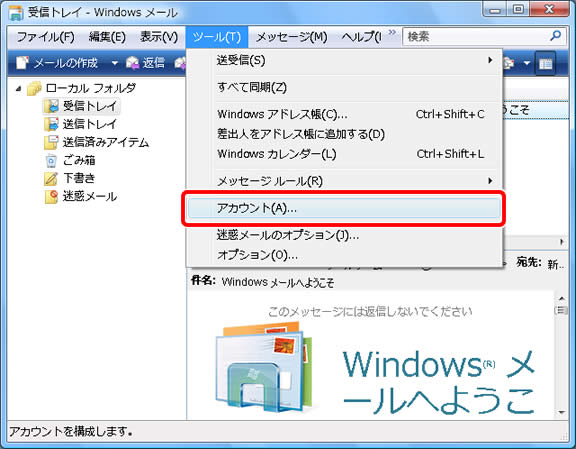
Task: Open the ごみ箱 trash folder
Action: [70, 160]
